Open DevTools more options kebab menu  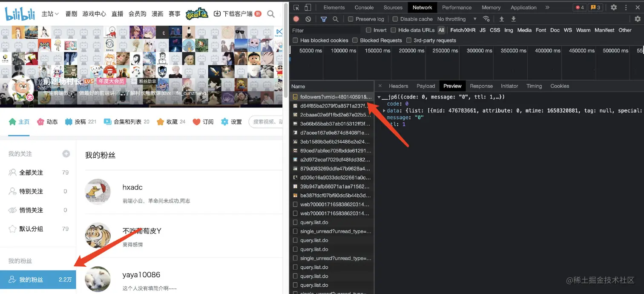[626, 7]
